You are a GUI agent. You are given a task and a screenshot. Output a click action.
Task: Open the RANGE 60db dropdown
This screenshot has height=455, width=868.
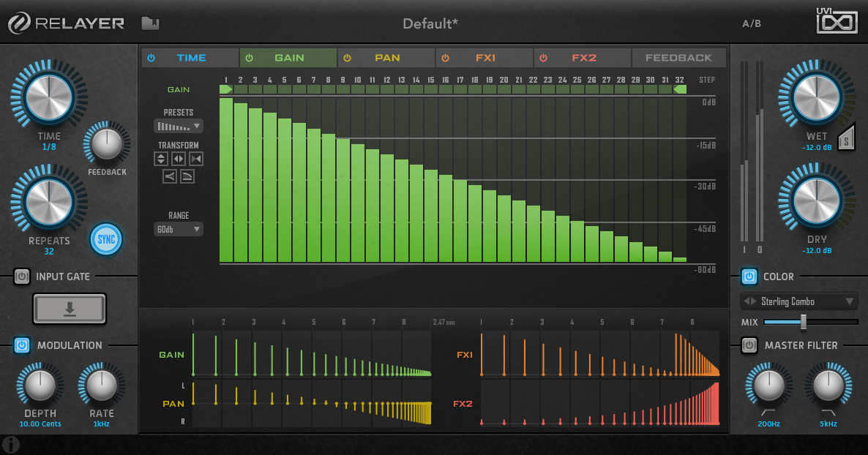tap(179, 229)
